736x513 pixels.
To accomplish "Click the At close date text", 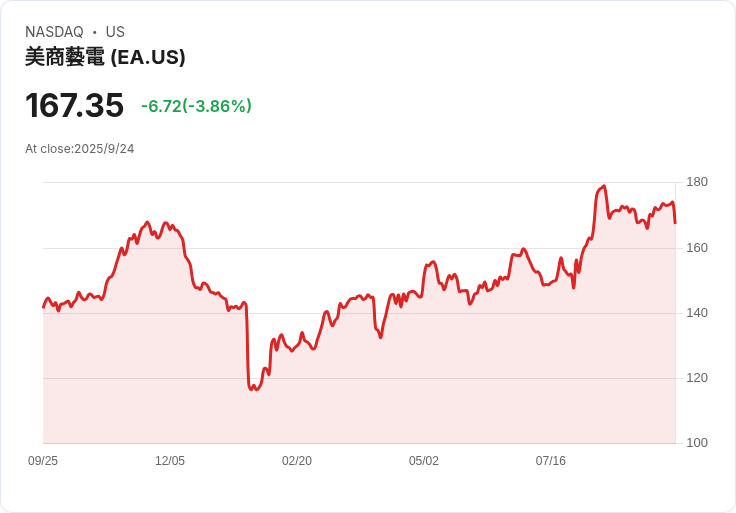I will tap(79, 149).
